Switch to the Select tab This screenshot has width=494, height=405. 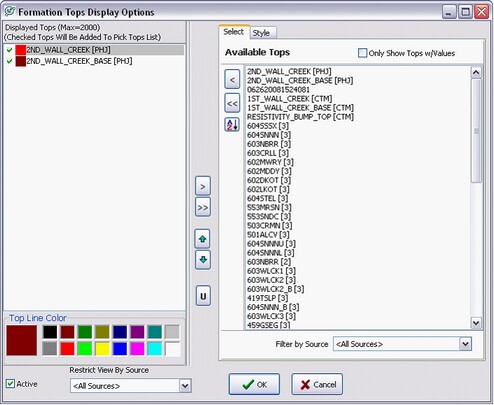[x=233, y=32]
